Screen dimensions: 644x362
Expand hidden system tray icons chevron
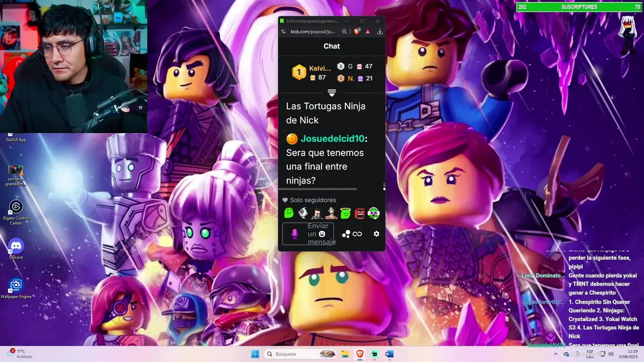555,354
